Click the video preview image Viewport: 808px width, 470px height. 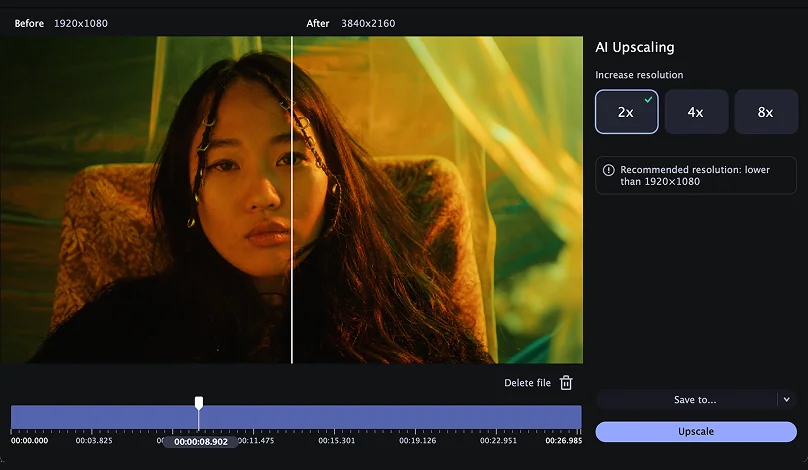pyautogui.click(x=292, y=200)
